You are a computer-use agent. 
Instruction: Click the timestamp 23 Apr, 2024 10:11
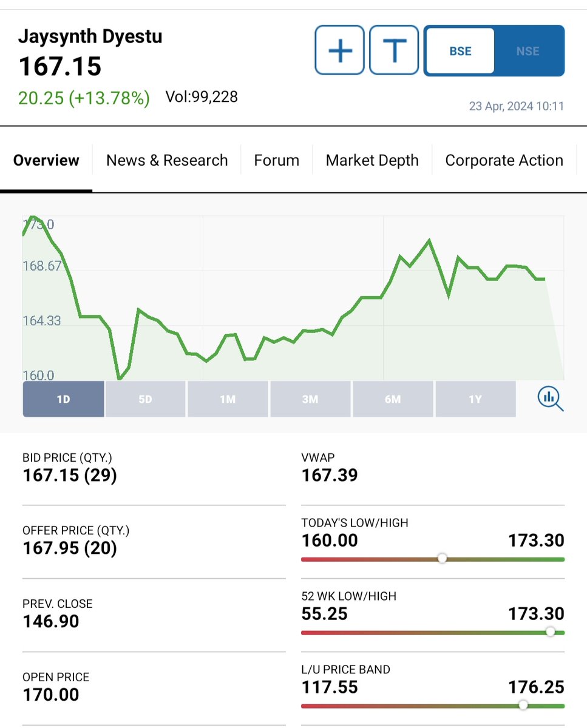517,106
